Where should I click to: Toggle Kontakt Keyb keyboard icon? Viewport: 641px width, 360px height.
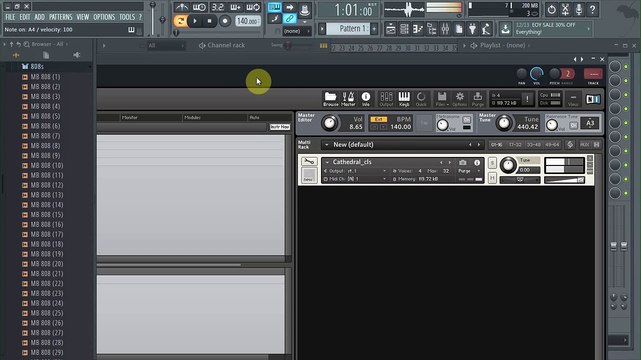click(404, 99)
